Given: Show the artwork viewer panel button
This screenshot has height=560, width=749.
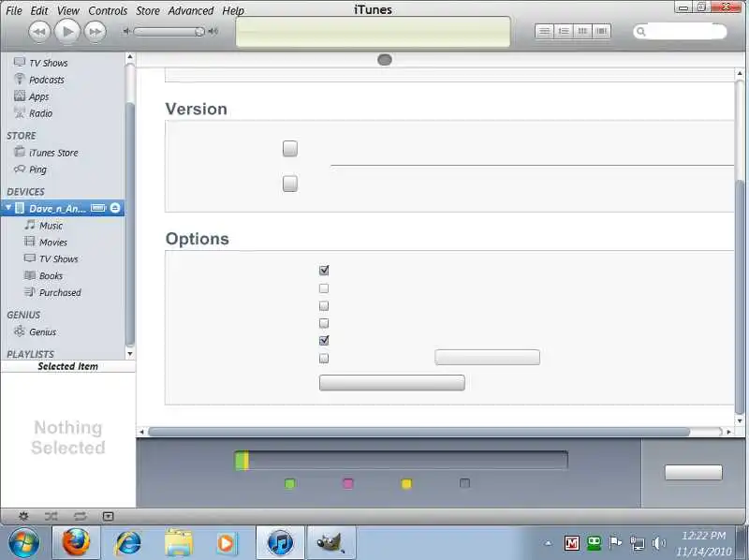Looking at the screenshot, I should click(108, 516).
